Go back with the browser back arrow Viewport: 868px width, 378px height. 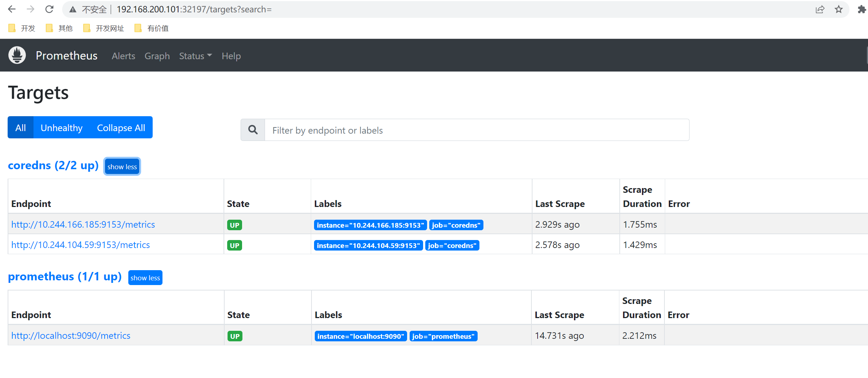12,9
